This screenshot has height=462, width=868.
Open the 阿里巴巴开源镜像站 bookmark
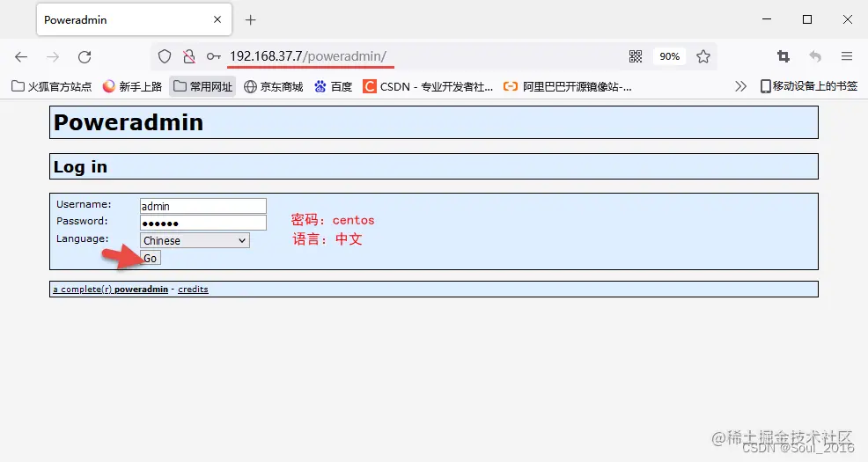coord(568,86)
